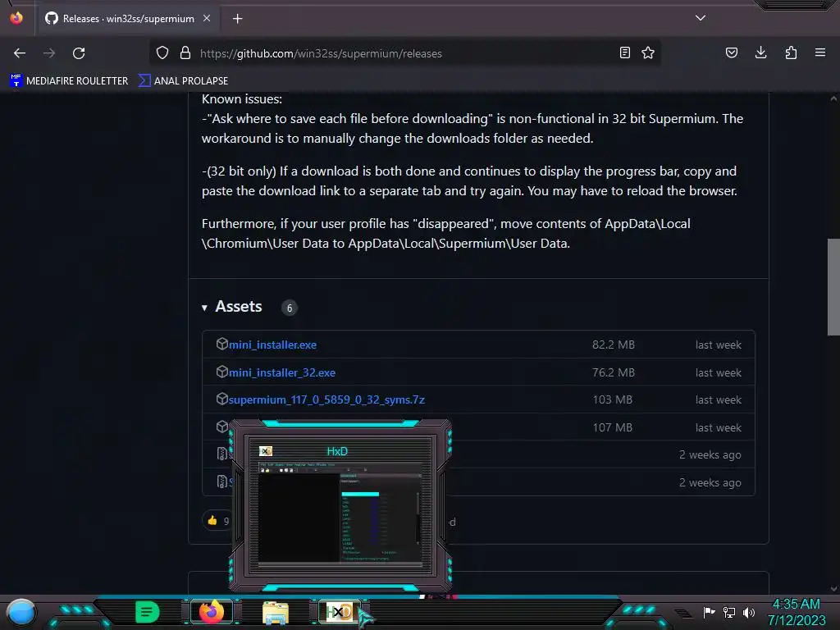The width and height of the screenshot is (840, 630).
Task: Reload the current GitHub page
Action: [79, 53]
